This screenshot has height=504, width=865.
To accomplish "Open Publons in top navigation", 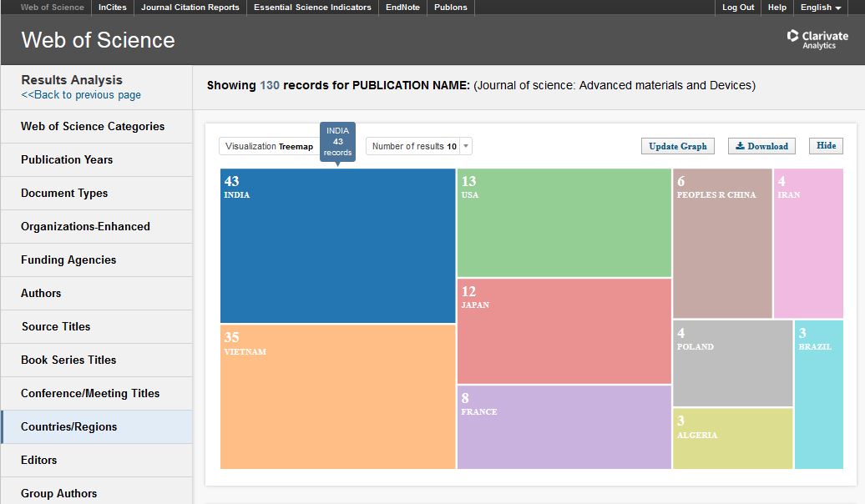I will coord(451,8).
